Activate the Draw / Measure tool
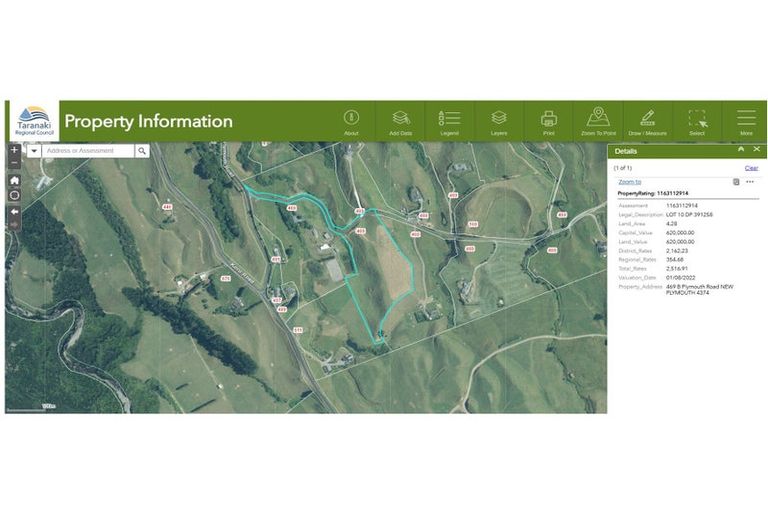This screenshot has height=512, width=768. click(647, 120)
